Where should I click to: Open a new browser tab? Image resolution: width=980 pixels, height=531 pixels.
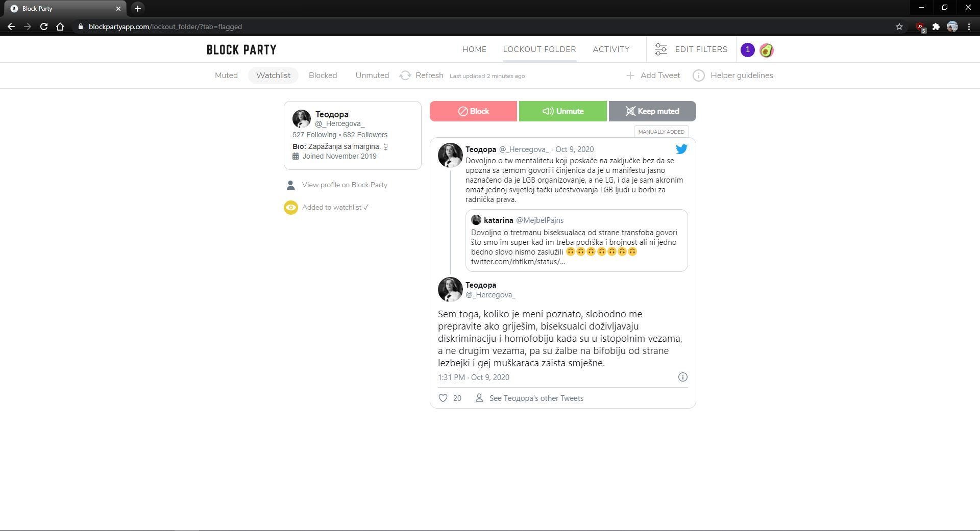[137, 8]
